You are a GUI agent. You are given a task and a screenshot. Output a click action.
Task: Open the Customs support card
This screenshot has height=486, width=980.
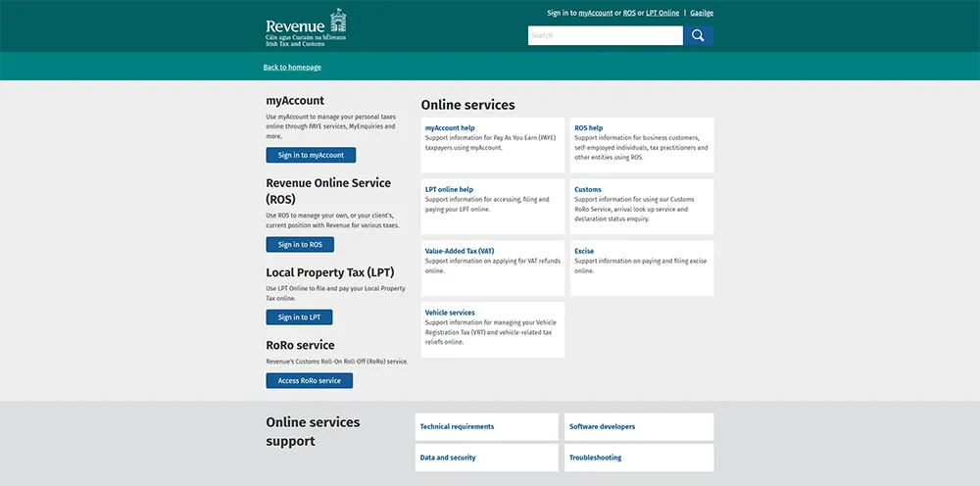642,207
